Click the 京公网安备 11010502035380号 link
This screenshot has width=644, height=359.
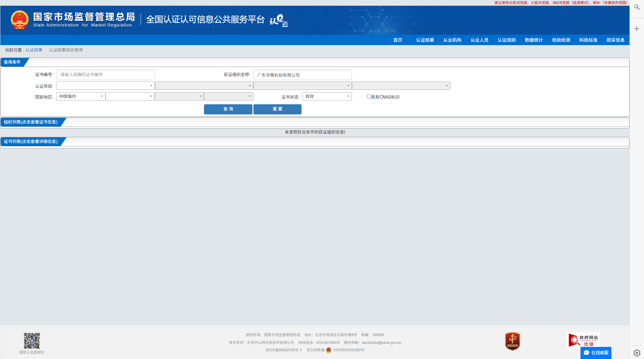[335, 350]
